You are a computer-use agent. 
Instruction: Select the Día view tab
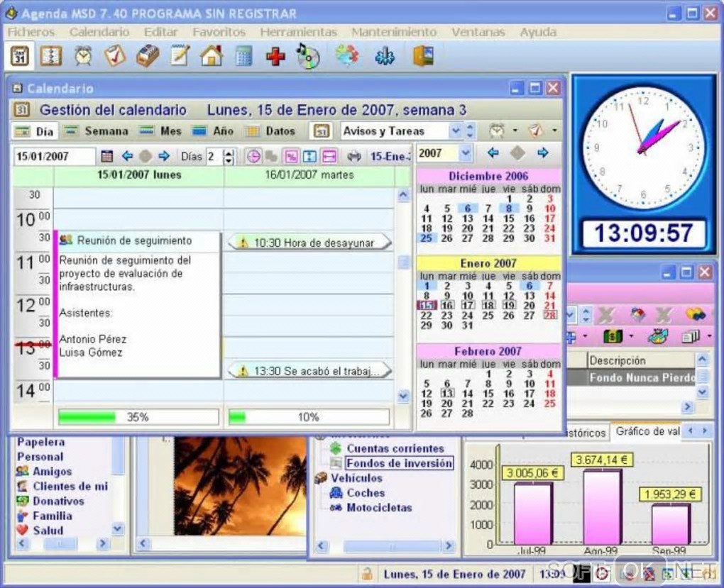[35, 131]
